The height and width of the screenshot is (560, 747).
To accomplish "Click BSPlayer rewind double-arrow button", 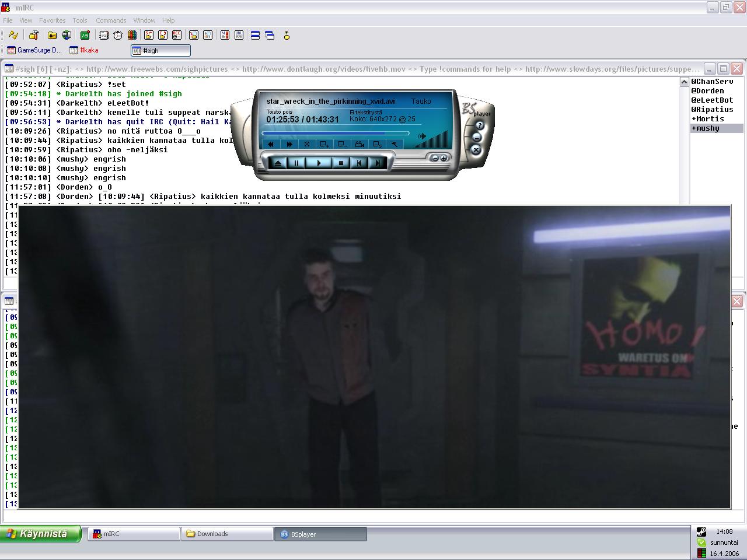I will [270, 144].
